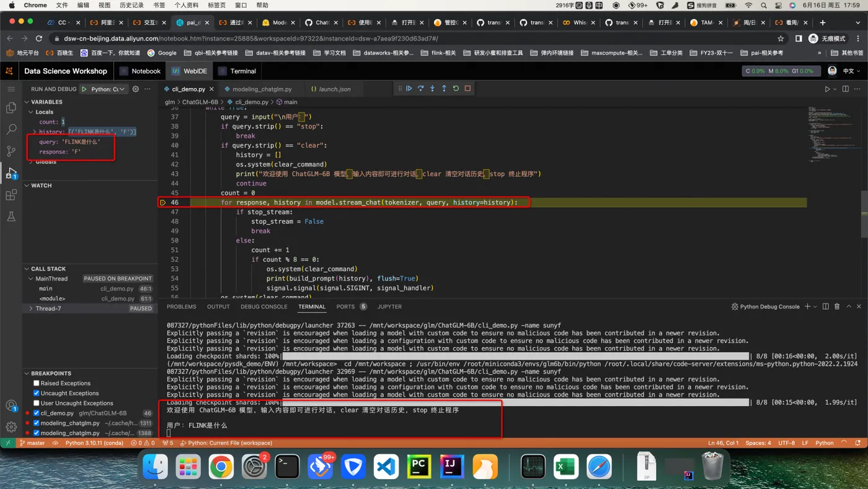Open editor more actions ellipsis
The height and width of the screenshot is (489, 868).
click(857, 89)
